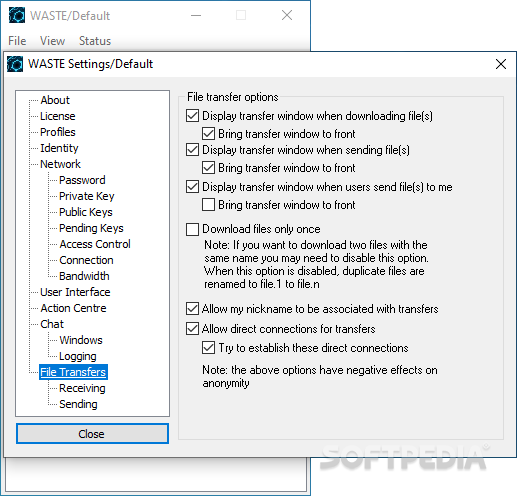Open Windows settings under Chat

[81, 340]
